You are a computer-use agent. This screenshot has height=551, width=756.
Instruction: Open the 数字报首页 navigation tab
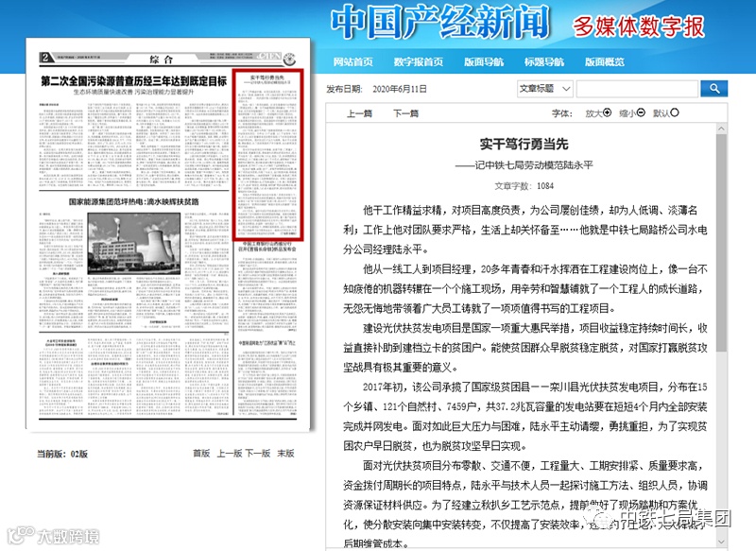(418, 61)
